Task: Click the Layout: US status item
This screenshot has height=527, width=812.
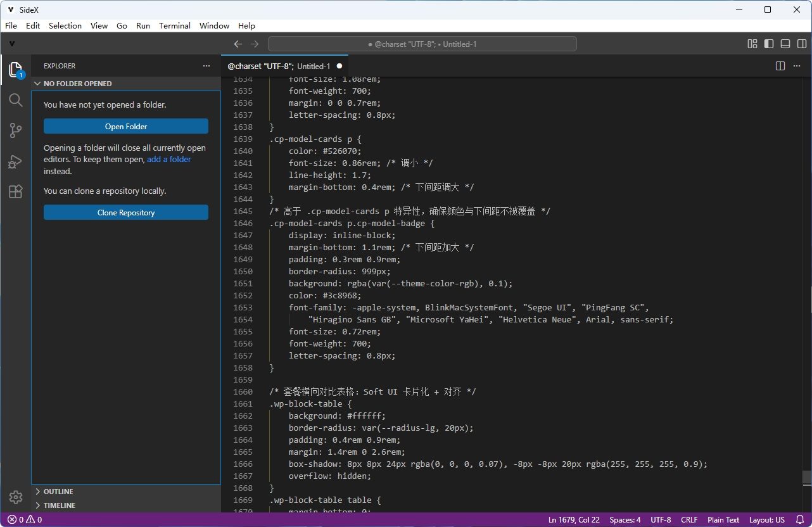Action: [767, 520]
